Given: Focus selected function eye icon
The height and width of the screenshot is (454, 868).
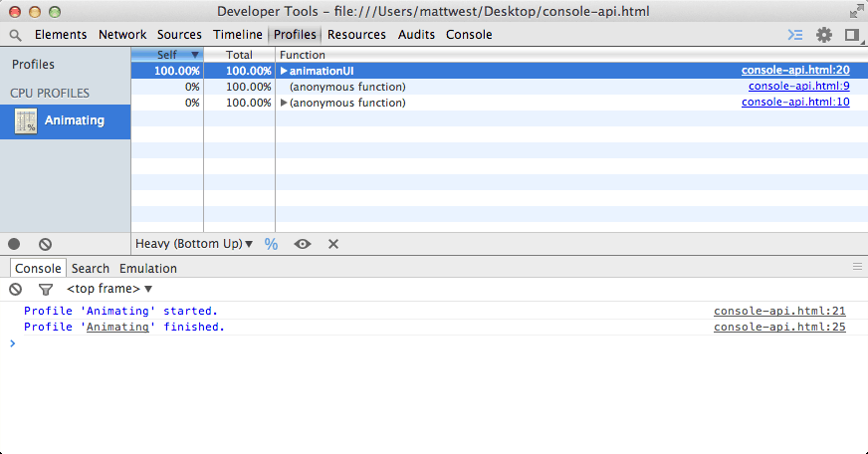Looking at the screenshot, I should click(x=303, y=244).
